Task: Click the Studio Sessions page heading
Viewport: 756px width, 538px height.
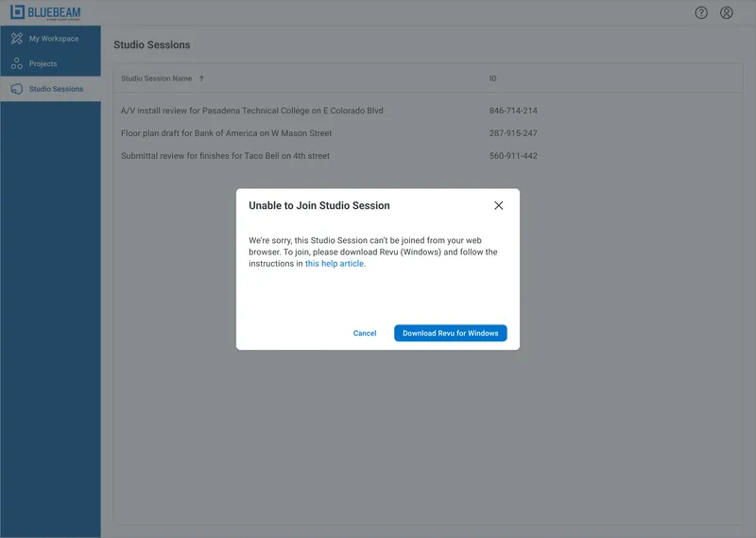Action: [x=152, y=44]
